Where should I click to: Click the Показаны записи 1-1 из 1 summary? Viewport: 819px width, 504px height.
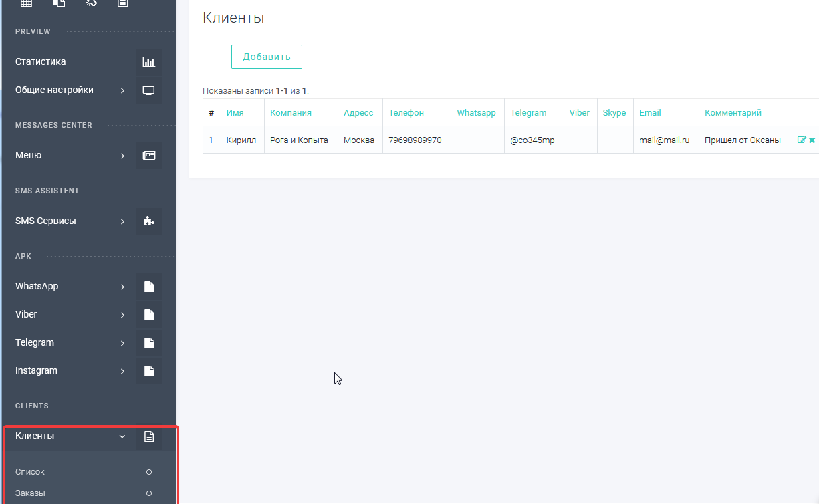(x=255, y=91)
